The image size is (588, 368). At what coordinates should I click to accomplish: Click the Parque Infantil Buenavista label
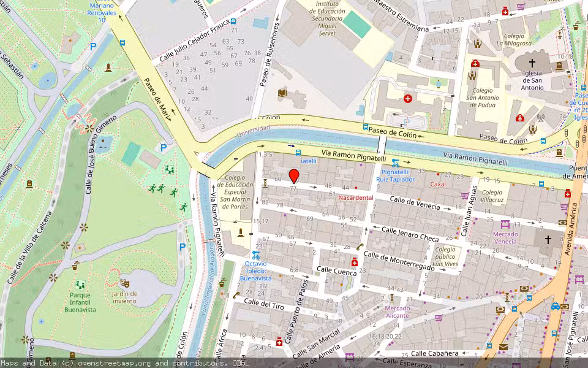click(80, 302)
